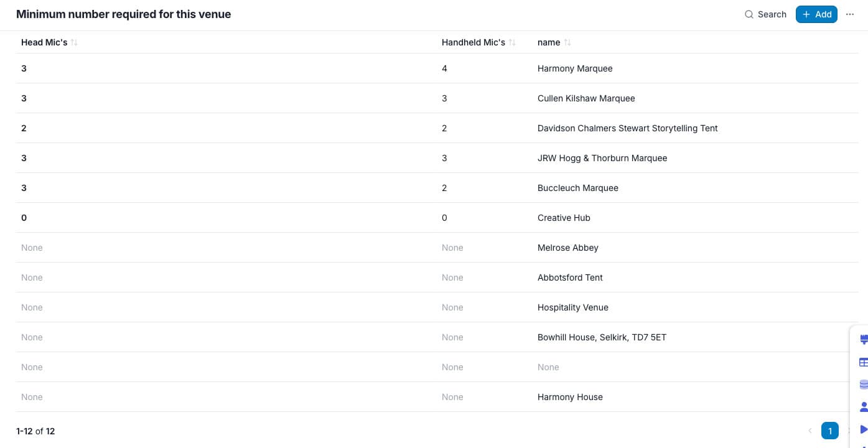Click the user profile icon in side panel
The width and height of the screenshot is (868, 448).
tap(864, 407)
